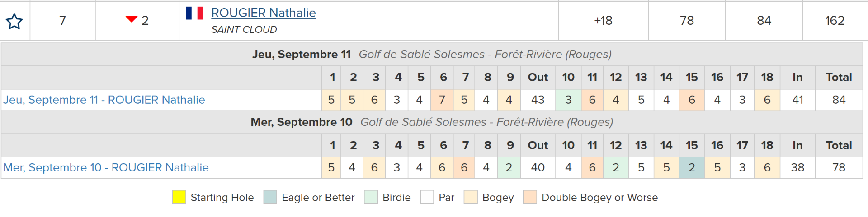Click the +18 to-par score cell

coord(604,21)
